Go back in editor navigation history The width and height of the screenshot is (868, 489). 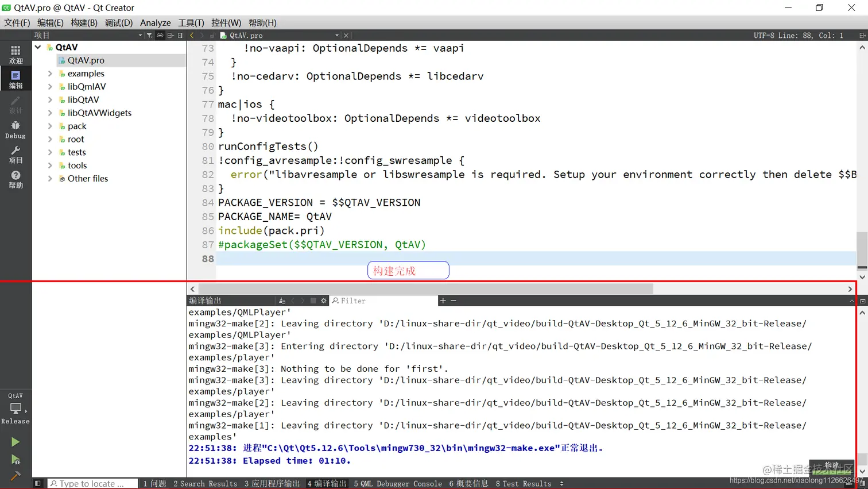click(x=192, y=36)
